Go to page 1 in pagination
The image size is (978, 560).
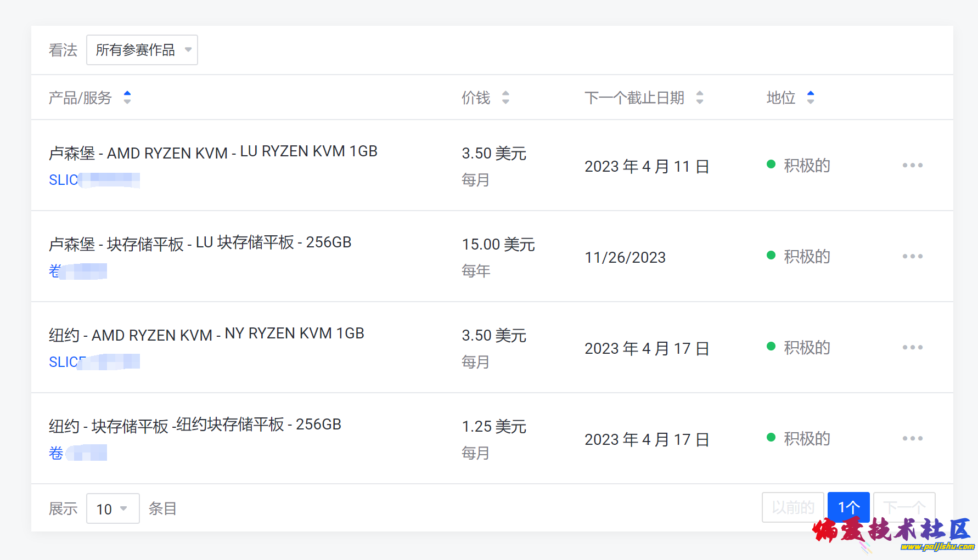coord(848,507)
